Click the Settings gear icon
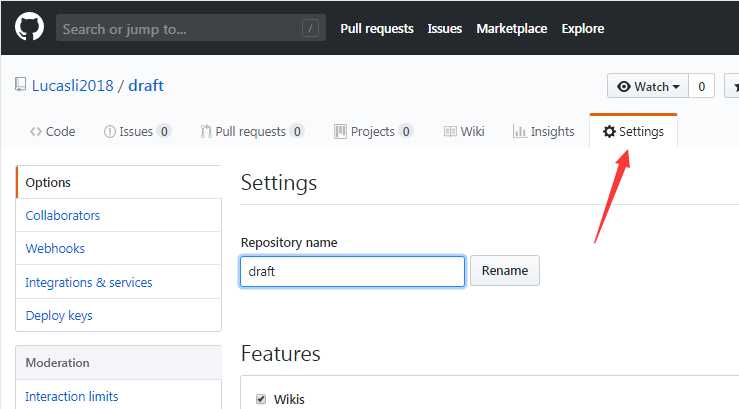This screenshot has width=739, height=409. point(609,131)
